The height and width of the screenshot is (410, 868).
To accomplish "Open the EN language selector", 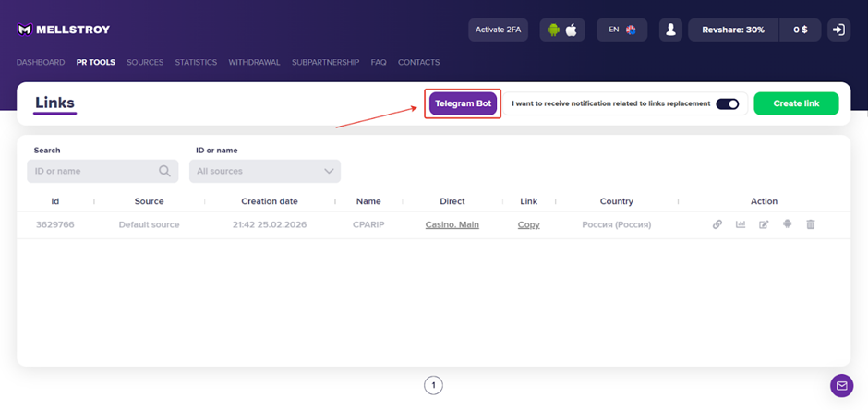I will (x=621, y=30).
